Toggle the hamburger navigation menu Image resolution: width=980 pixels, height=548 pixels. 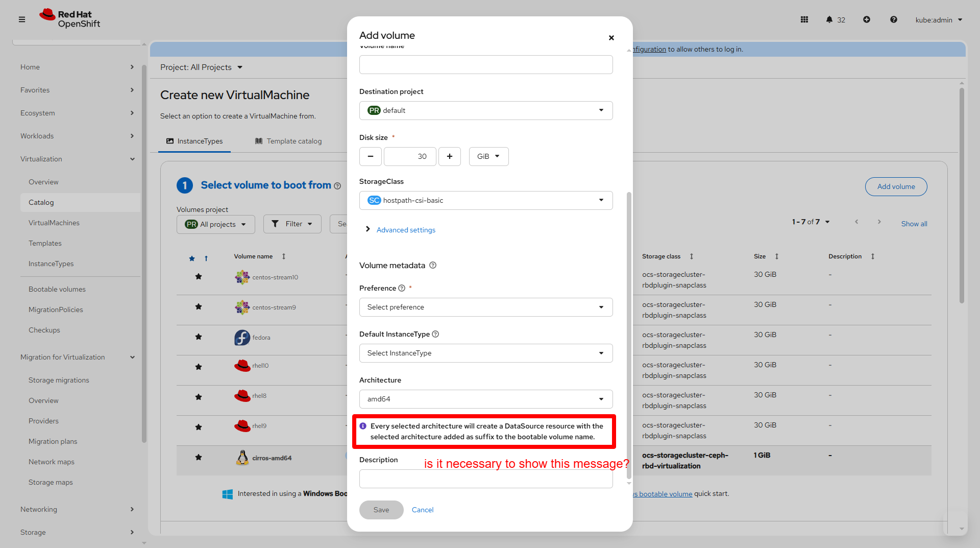coord(22,19)
